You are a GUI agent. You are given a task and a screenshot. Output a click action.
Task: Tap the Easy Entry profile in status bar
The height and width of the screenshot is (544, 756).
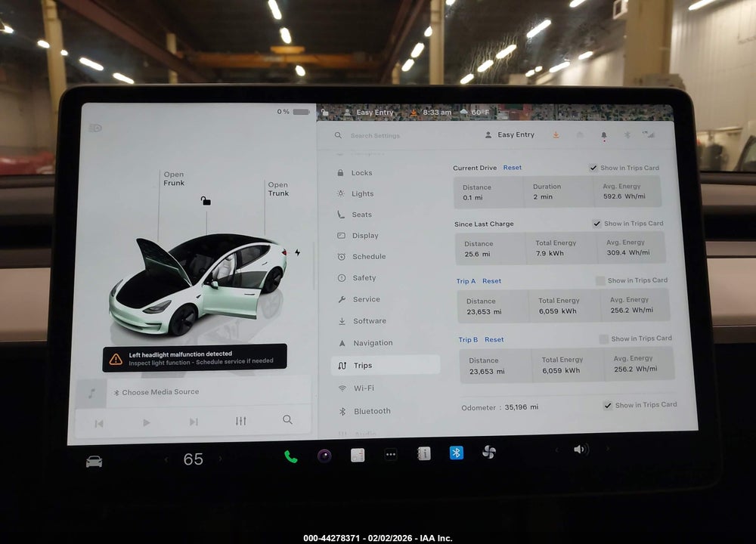370,113
